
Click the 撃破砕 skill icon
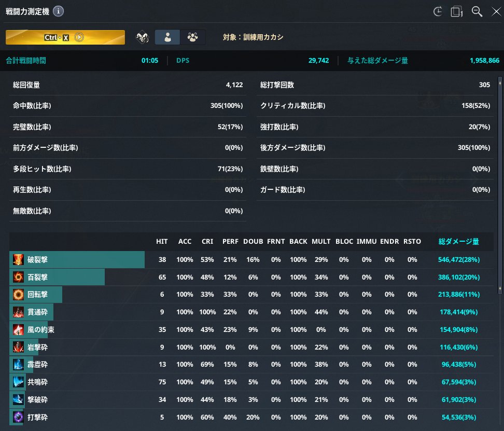[18, 399]
